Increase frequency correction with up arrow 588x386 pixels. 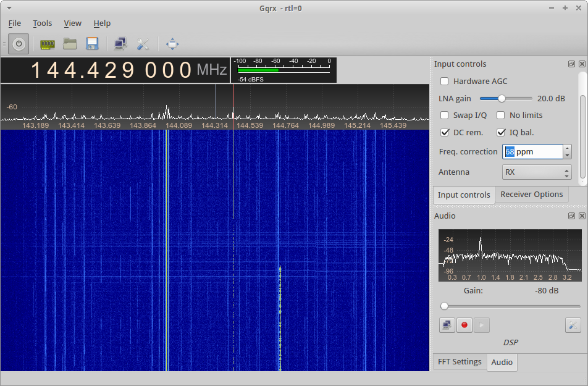568,148
